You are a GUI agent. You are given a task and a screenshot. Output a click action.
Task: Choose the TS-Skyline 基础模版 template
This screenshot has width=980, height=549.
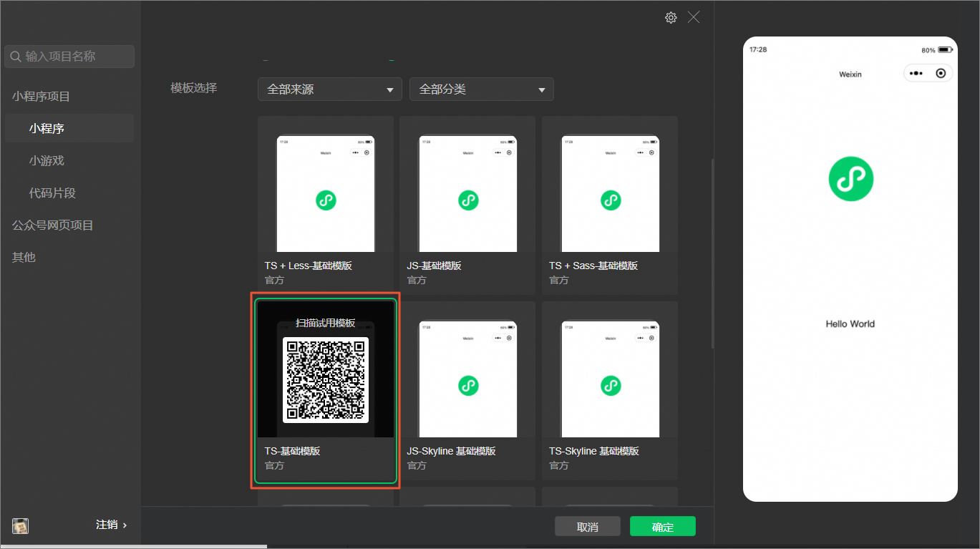(x=610, y=391)
